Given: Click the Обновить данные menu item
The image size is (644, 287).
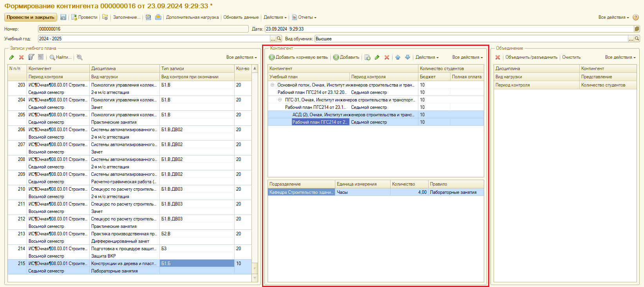Looking at the screenshot, I should pos(241,17).
